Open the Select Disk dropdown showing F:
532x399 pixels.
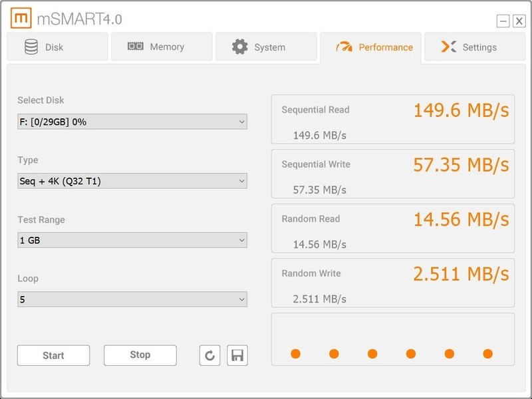coord(132,122)
